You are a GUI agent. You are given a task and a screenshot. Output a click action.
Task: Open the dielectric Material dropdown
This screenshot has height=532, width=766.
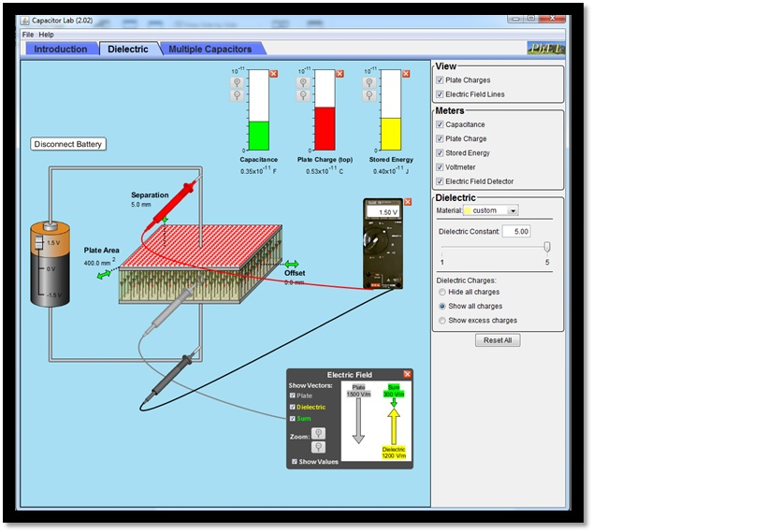point(513,210)
